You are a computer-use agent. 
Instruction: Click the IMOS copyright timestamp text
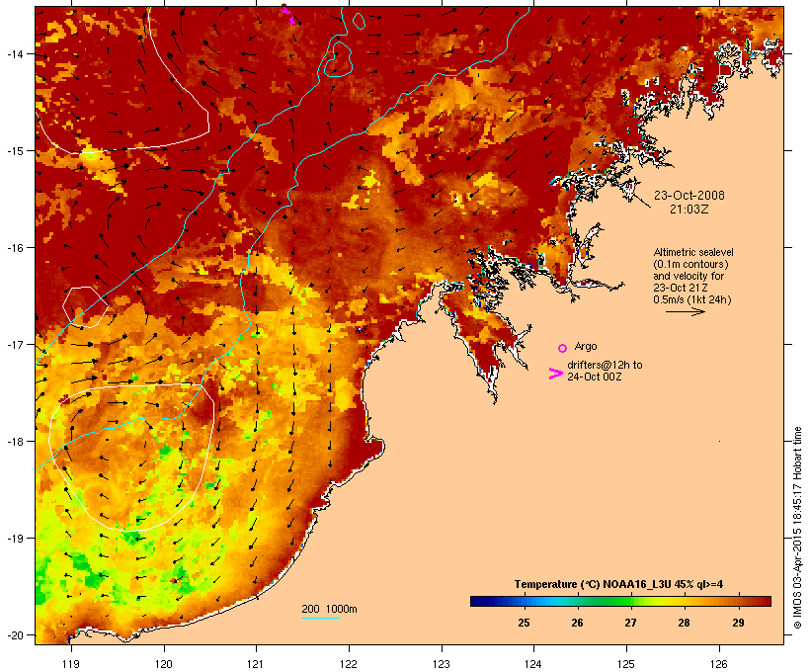click(x=797, y=528)
